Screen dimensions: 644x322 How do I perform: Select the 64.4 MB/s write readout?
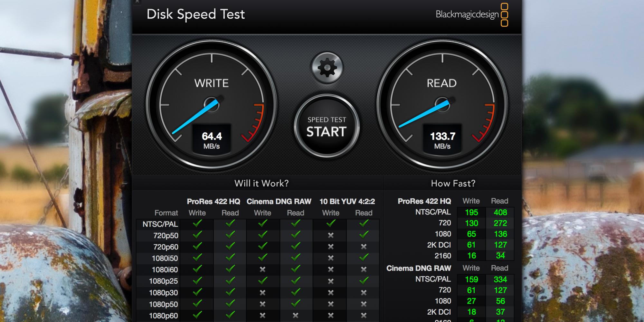click(212, 140)
